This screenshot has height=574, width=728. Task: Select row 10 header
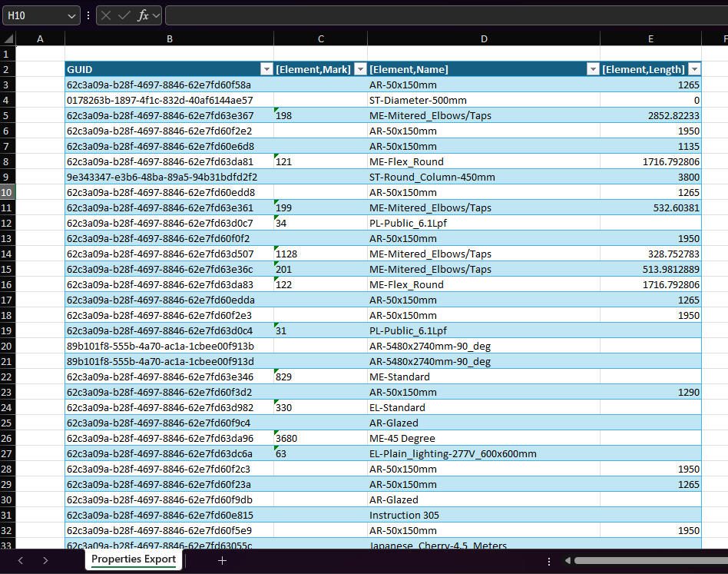point(8,192)
